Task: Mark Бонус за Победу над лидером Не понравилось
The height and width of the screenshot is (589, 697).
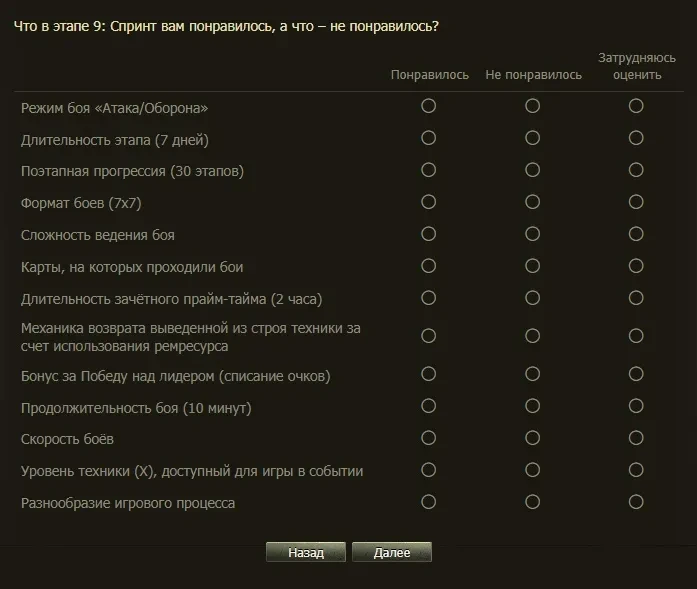Action: point(533,374)
